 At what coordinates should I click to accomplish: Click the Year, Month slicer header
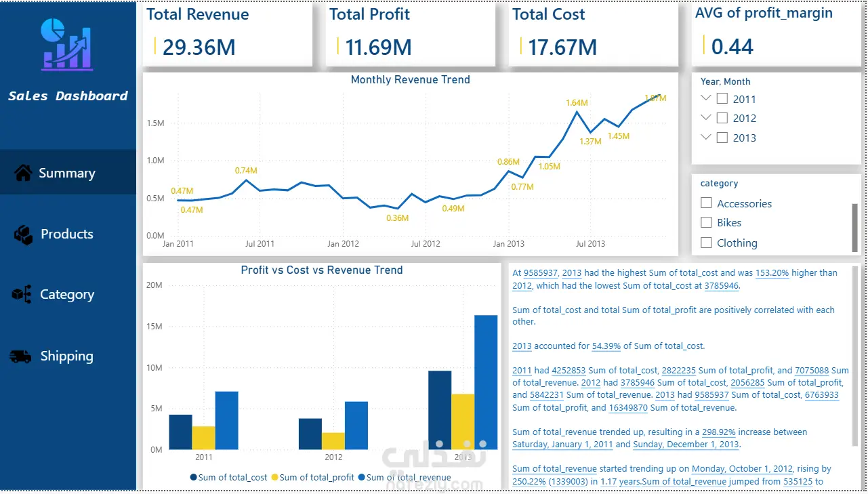pos(726,81)
